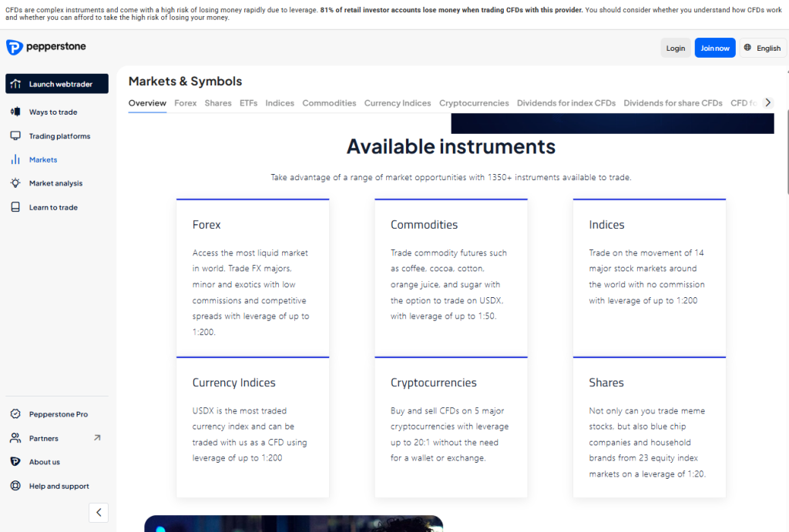Select the About us icon

[x=15, y=462]
